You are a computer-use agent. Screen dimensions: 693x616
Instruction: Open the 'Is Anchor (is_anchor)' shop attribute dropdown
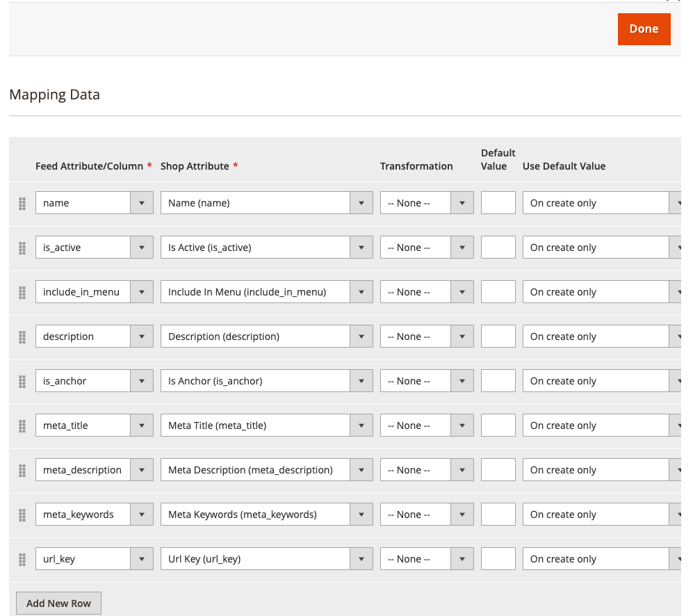point(266,381)
